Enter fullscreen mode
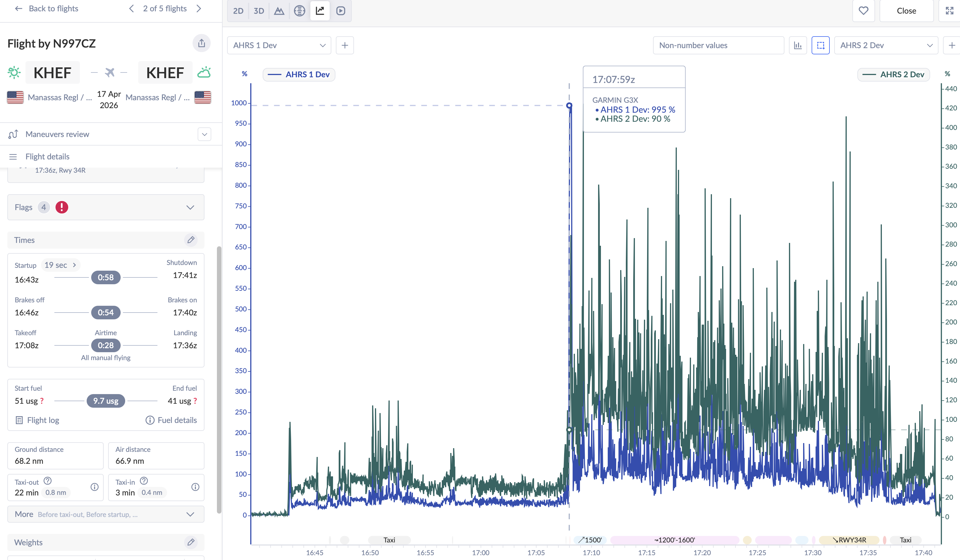The image size is (960, 560). pyautogui.click(x=949, y=11)
